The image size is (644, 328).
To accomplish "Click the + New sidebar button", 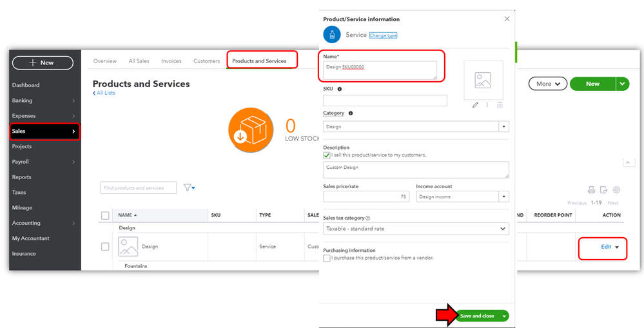I will pos(43,63).
